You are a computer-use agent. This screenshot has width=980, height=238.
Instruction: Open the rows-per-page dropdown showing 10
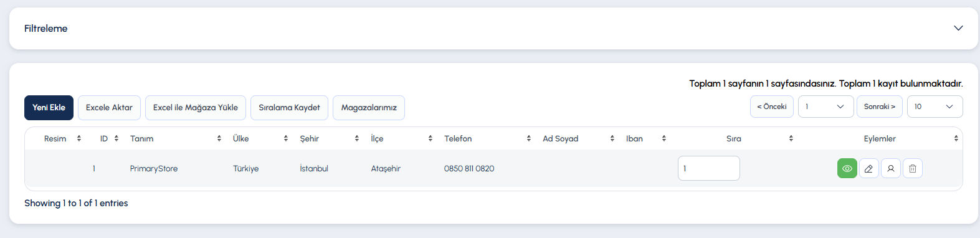click(935, 107)
